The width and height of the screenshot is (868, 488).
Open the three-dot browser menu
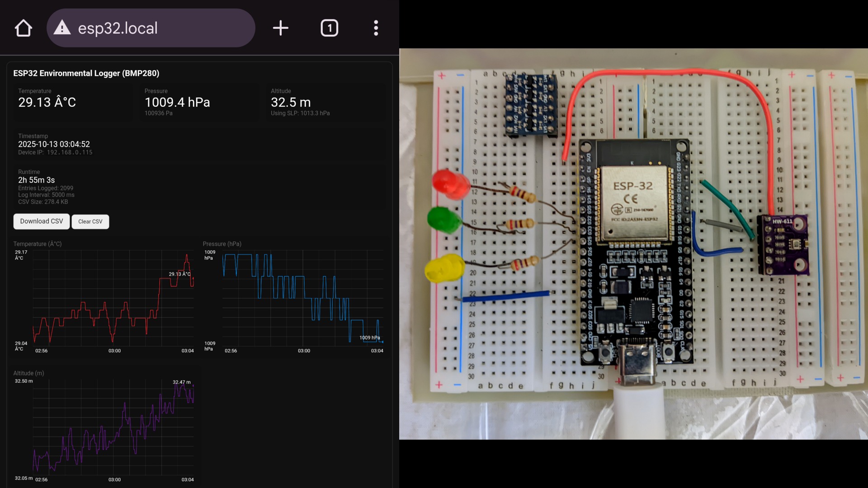coord(376,28)
